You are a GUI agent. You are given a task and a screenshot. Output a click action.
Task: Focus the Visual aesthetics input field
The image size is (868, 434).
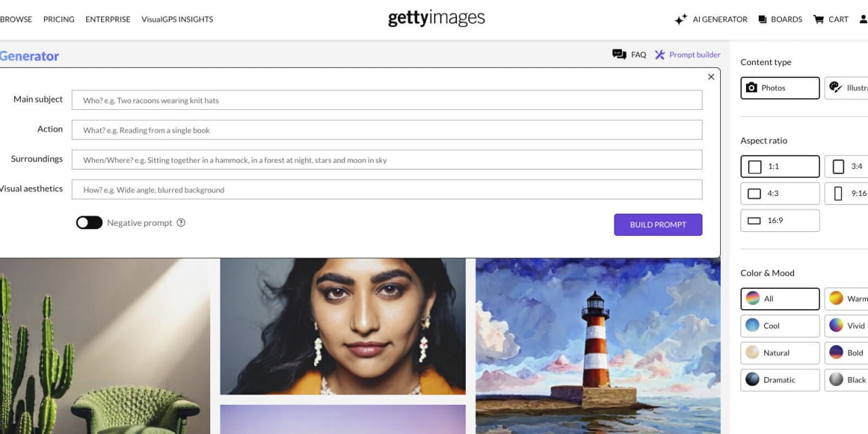pos(387,190)
